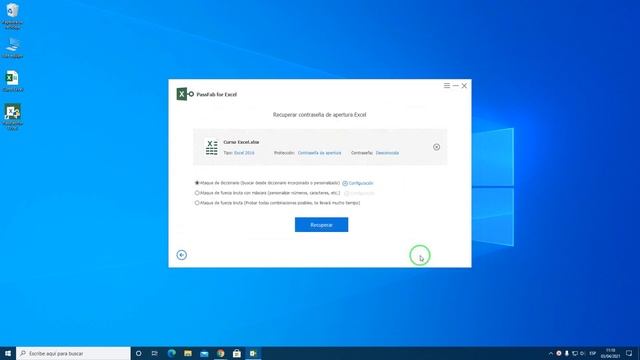
Task: Open the Recycle Bin desktop icon
Action: coord(12,16)
